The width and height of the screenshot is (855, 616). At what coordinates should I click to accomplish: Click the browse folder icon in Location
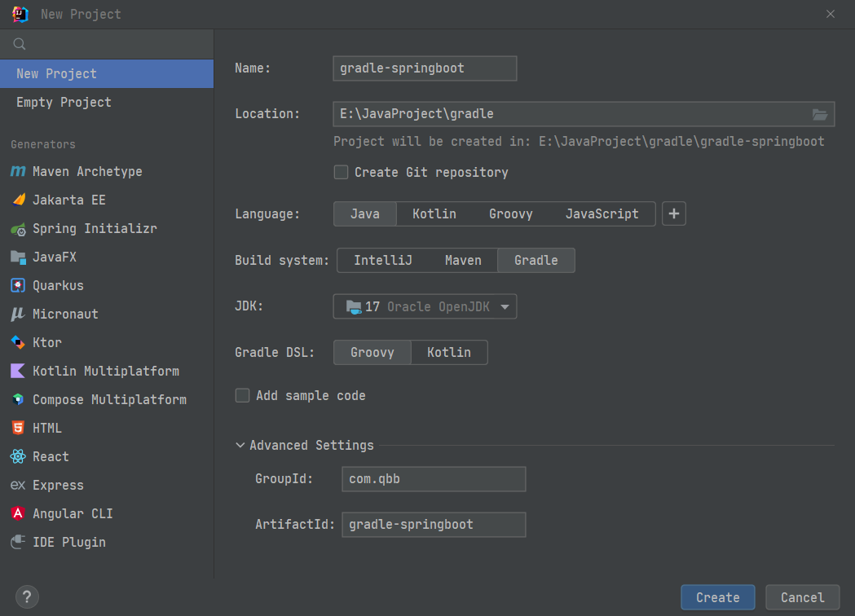[820, 114]
